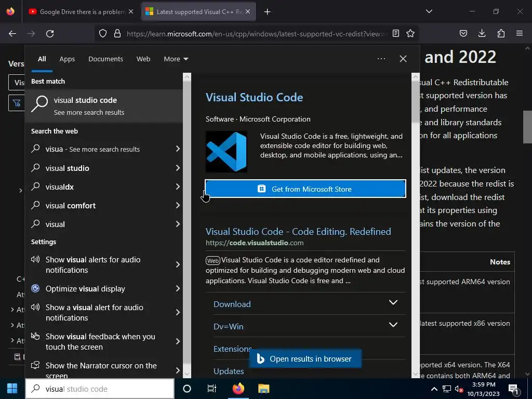
Task: Open the notification center icon
Action: coord(513,389)
